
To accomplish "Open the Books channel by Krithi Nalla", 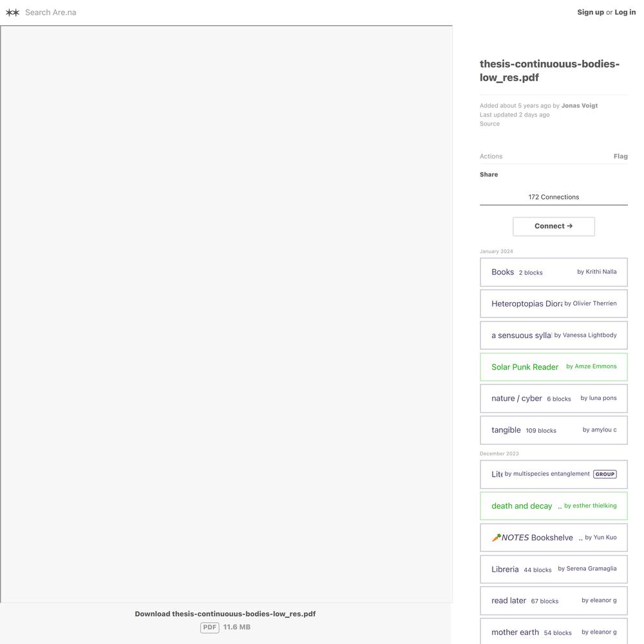I will [x=553, y=272].
